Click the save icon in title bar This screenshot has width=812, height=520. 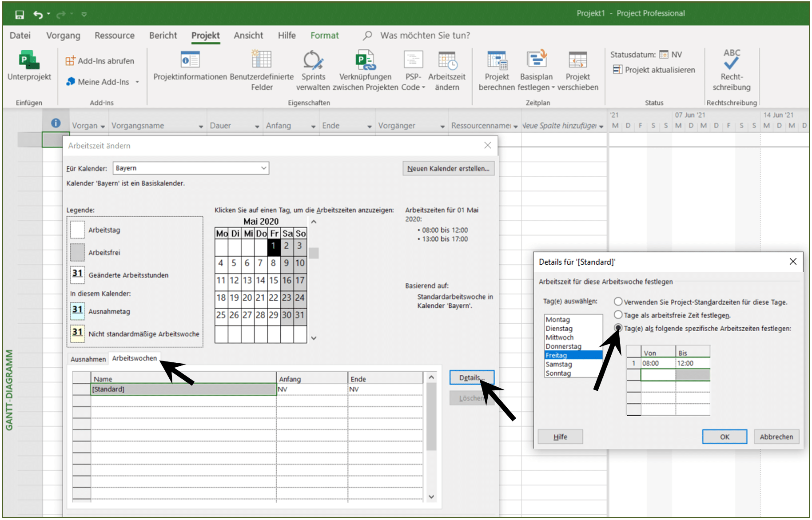coord(20,15)
